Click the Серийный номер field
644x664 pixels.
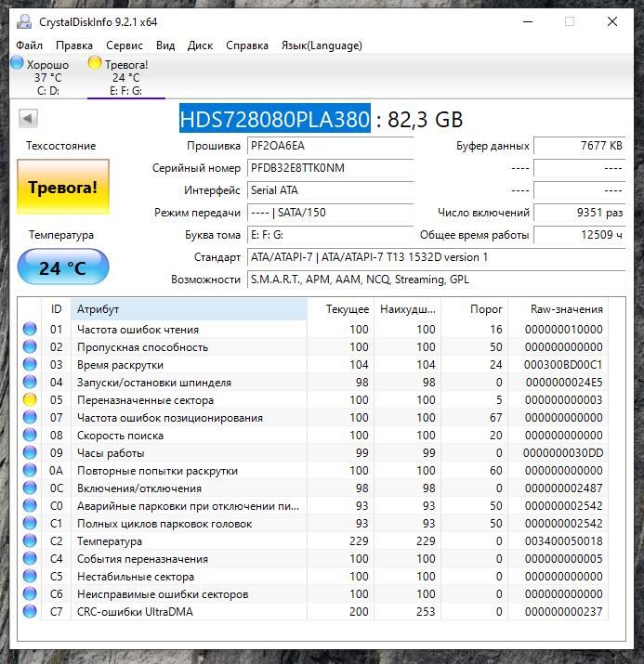[331, 168]
